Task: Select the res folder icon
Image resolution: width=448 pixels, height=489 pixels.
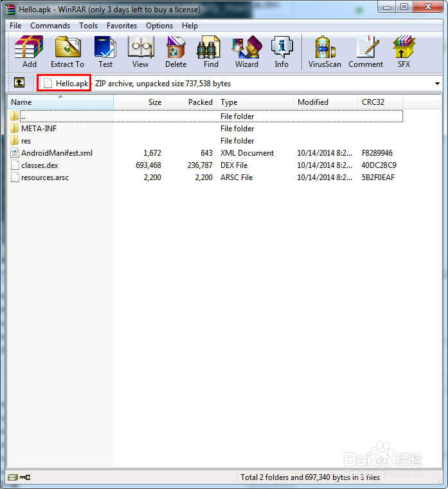Action: pos(14,140)
